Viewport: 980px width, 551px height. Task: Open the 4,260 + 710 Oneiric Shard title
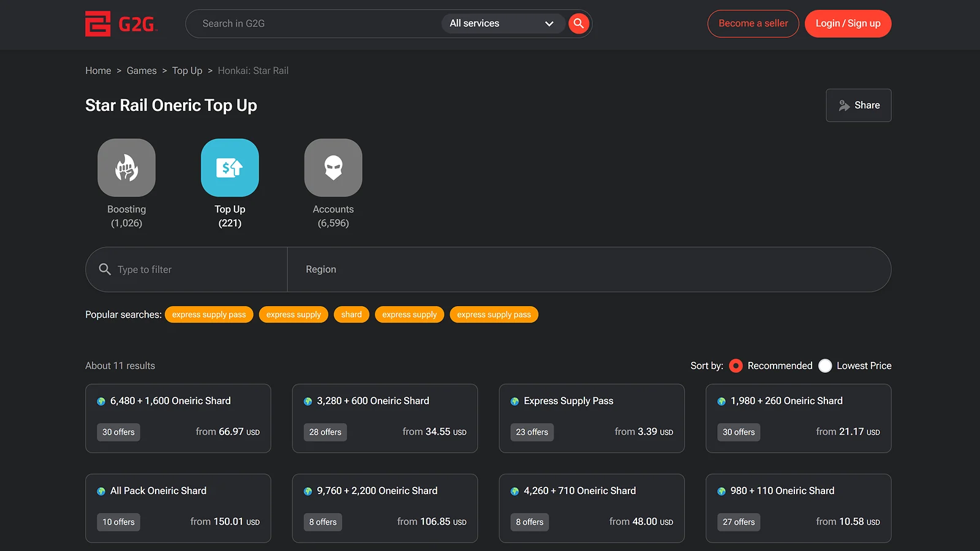click(580, 491)
